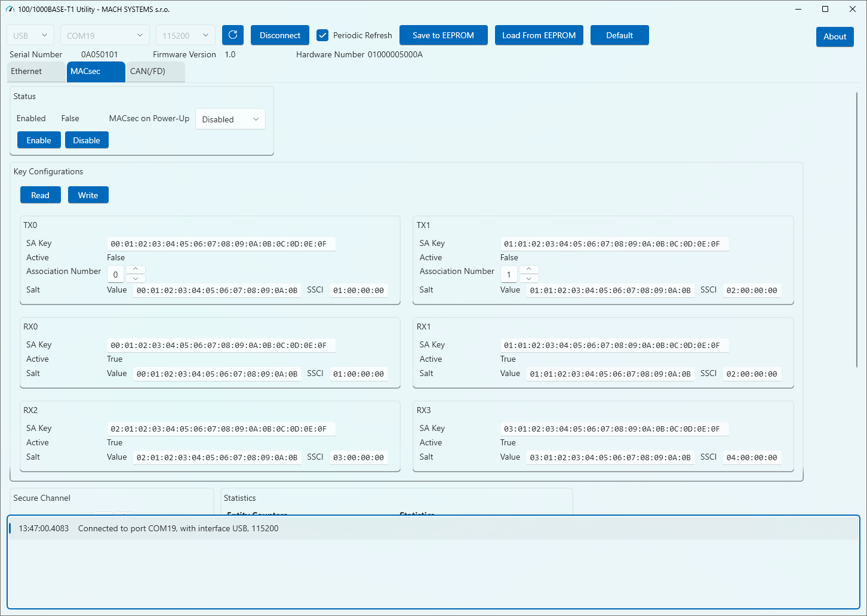Viewport: 867px width, 616px height.
Task: Click Write in Key Configurations
Action: tap(88, 195)
